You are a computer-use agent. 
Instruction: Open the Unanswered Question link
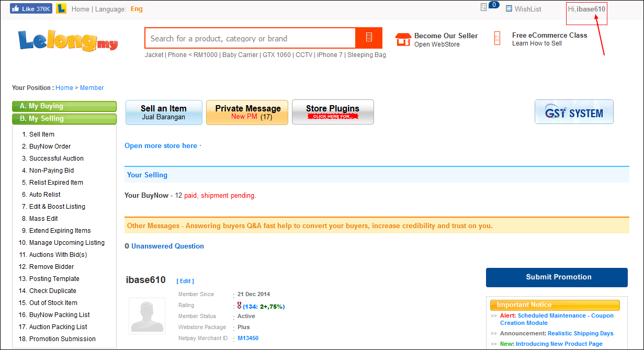pos(167,246)
